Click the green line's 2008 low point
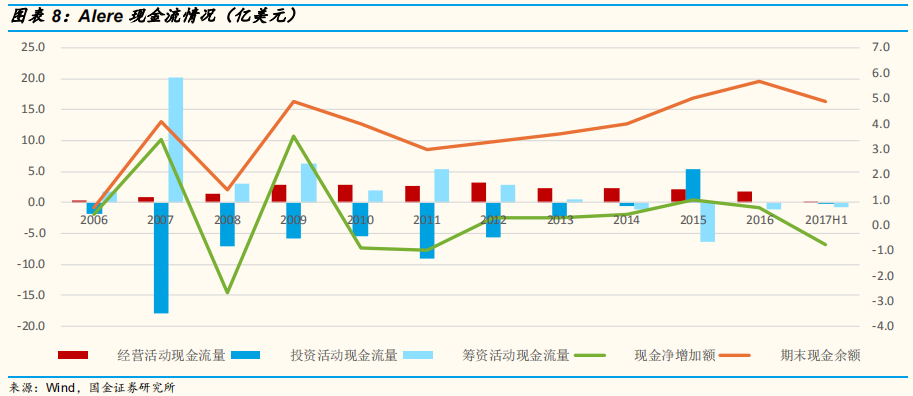Image resolution: width=913 pixels, height=396 pixels. 227,292
